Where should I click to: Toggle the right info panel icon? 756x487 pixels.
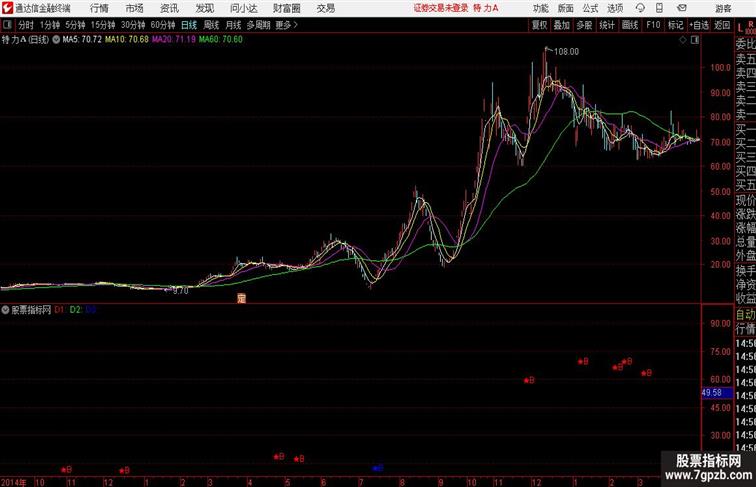pyautogui.click(x=695, y=40)
